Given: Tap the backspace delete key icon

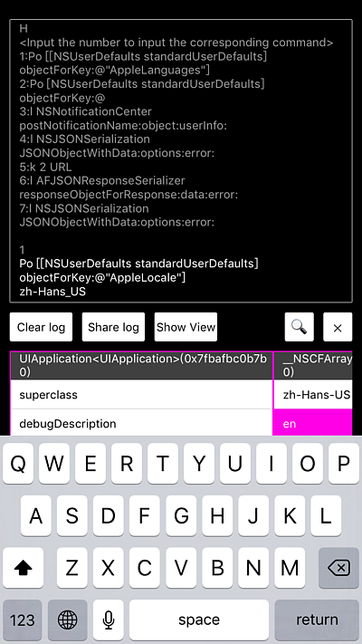Looking at the screenshot, I should 338,568.
